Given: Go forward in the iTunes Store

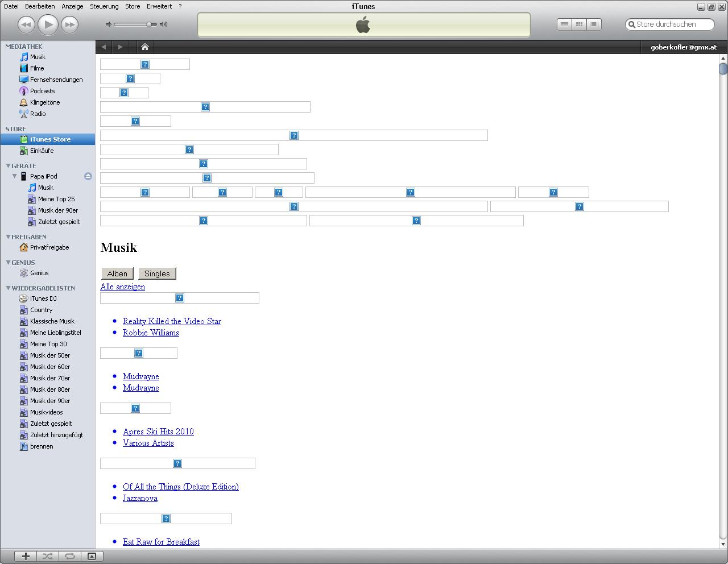Looking at the screenshot, I should click(120, 47).
